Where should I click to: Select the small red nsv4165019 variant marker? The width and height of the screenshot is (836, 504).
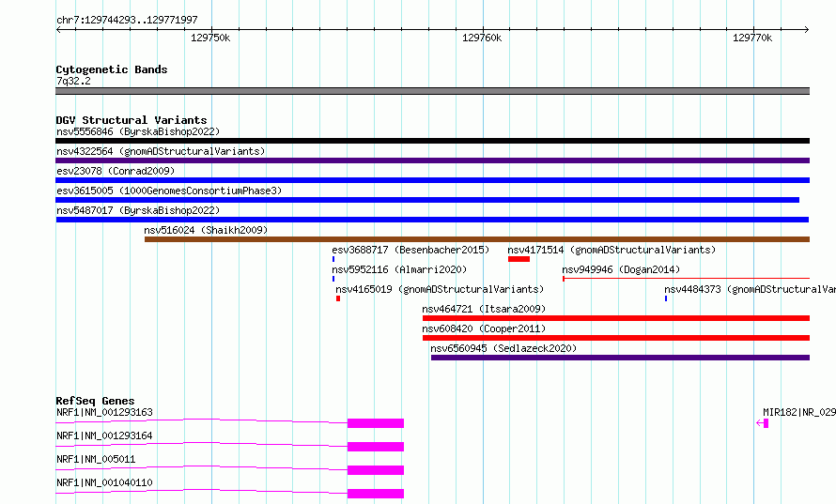tap(338, 298)
